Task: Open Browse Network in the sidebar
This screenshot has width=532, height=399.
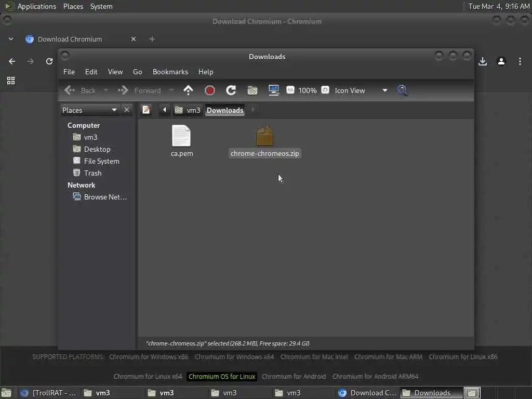Action: (x=100, y=197)
